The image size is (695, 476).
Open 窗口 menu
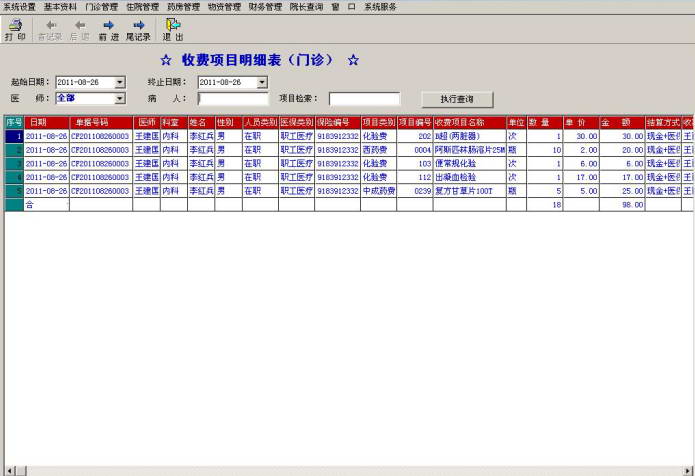[343, 7]
